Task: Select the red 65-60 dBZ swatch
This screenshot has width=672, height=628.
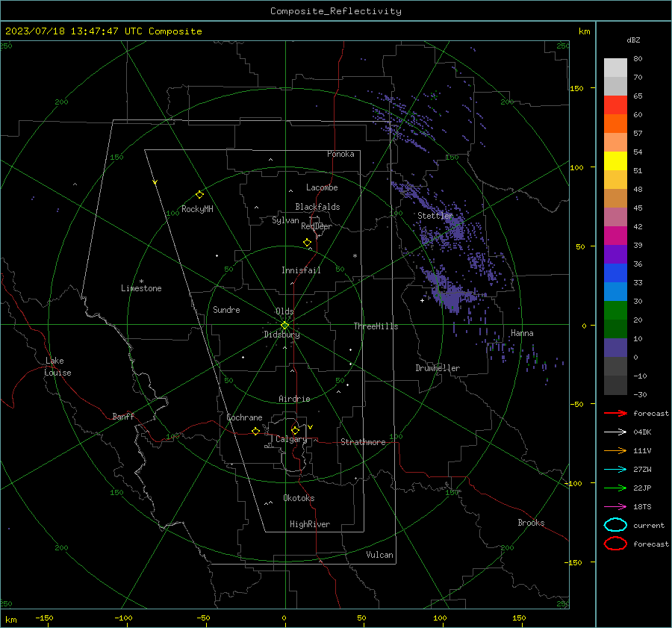Action: click(x=615, y=105)
